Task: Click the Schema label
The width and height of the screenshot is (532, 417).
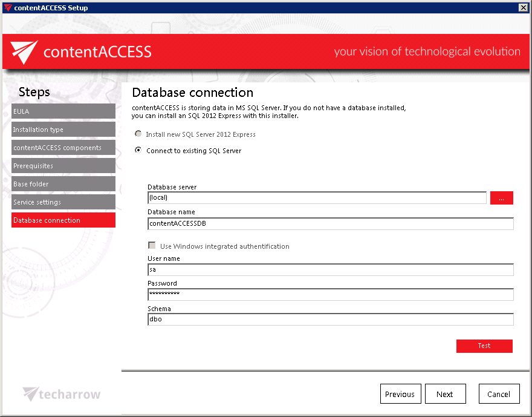Action: pos(159,309)
